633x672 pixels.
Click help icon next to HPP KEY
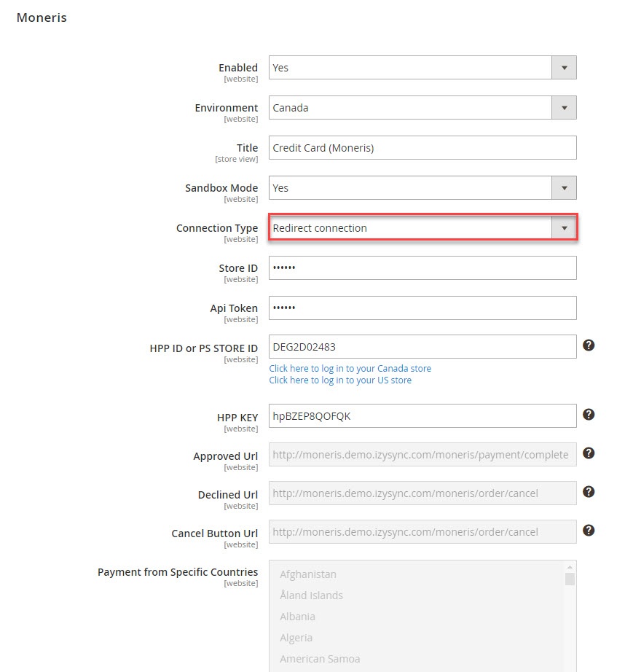[589, 415]
